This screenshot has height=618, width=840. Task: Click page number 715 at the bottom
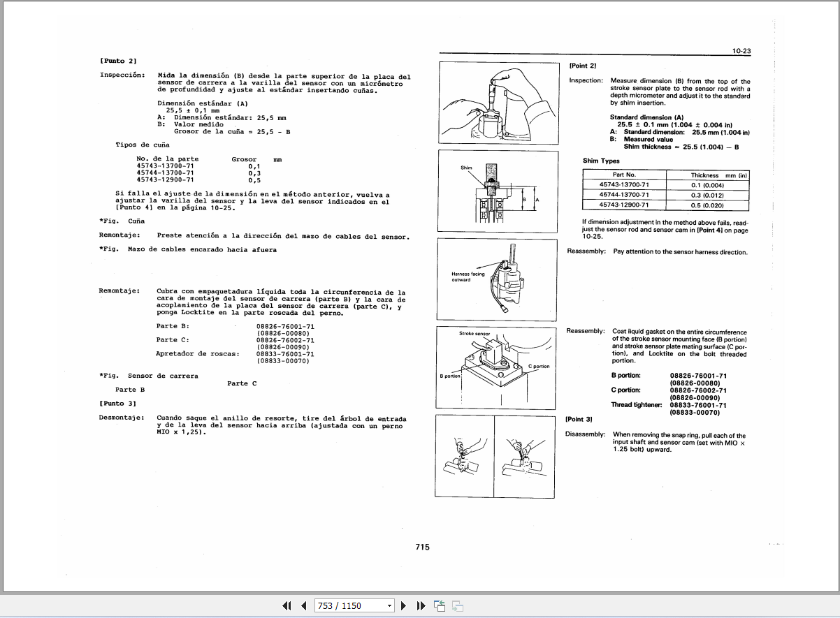coord(422,547)
